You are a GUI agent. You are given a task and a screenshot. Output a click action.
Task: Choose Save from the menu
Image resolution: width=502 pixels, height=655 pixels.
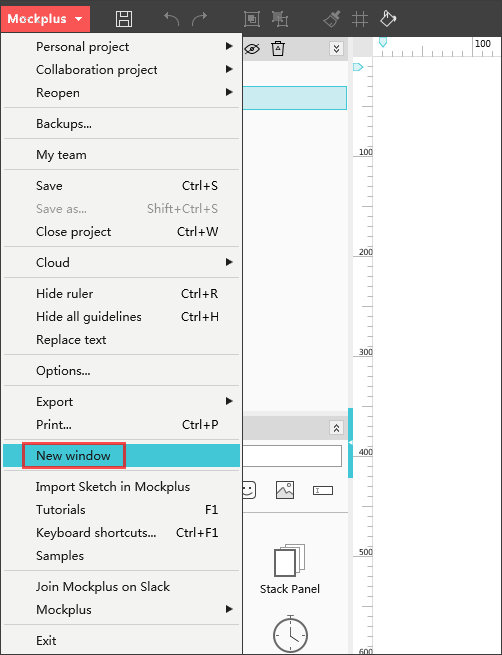pos(121,185)
